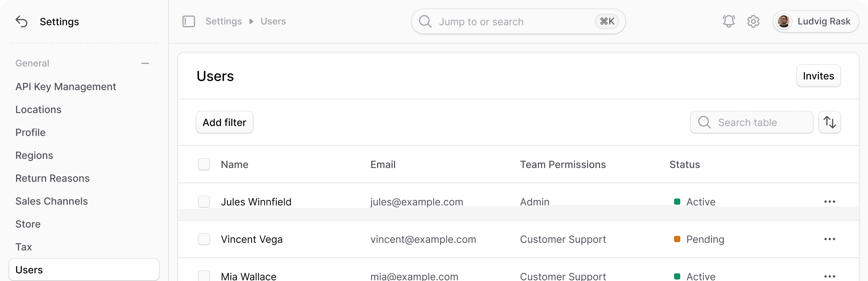The width and height of the screenshot is (868, 281).
Task: Open the Ludvig Rask user menu
Action: click(x=816, y=21)
